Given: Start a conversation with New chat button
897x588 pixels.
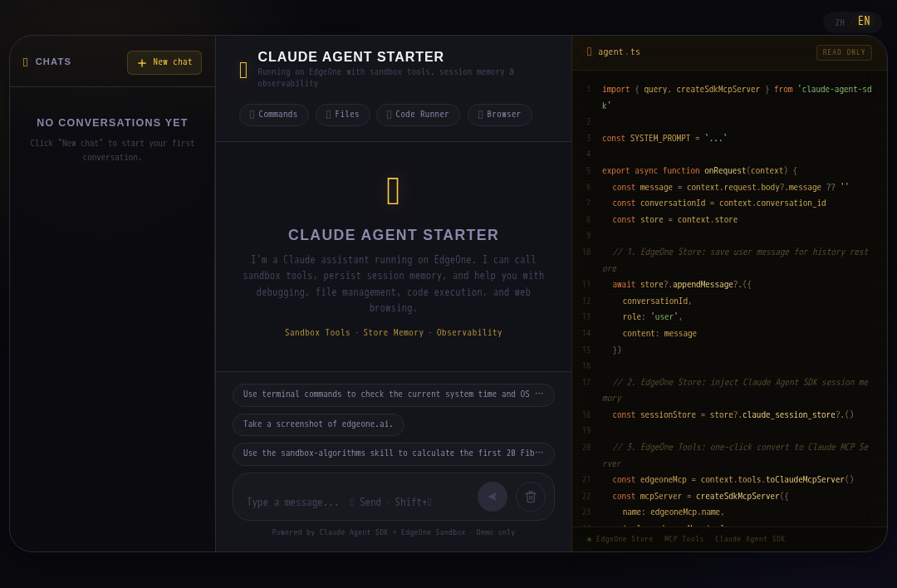Looking at the screenshot, I should click(x=164, y=62).
